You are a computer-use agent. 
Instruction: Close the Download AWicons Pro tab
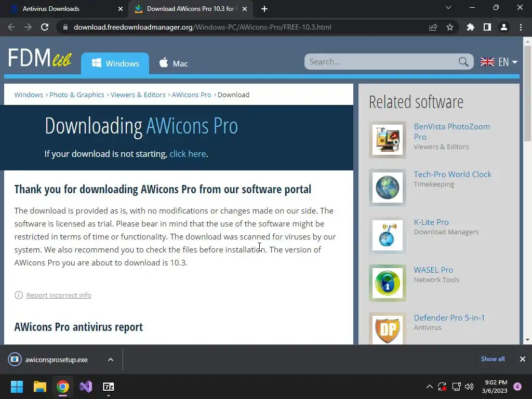[245, 9]
